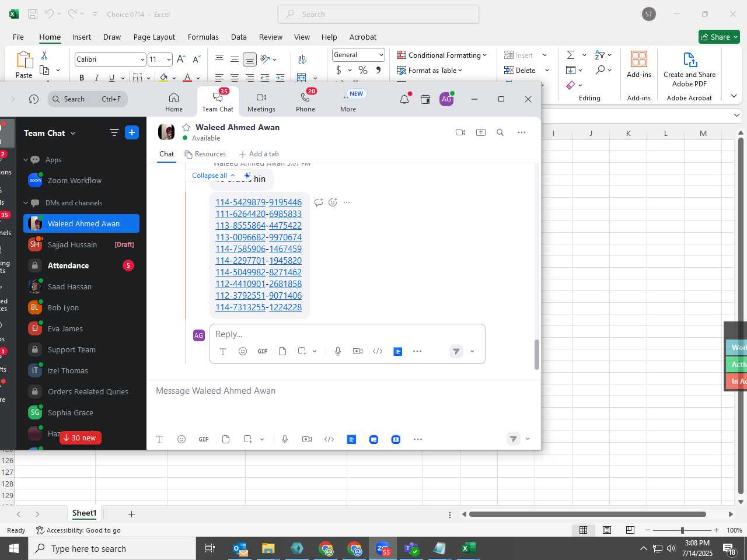Increase font size in Excel
The height and width of the screenshot is (560, 747).
[x=181, y=60]
